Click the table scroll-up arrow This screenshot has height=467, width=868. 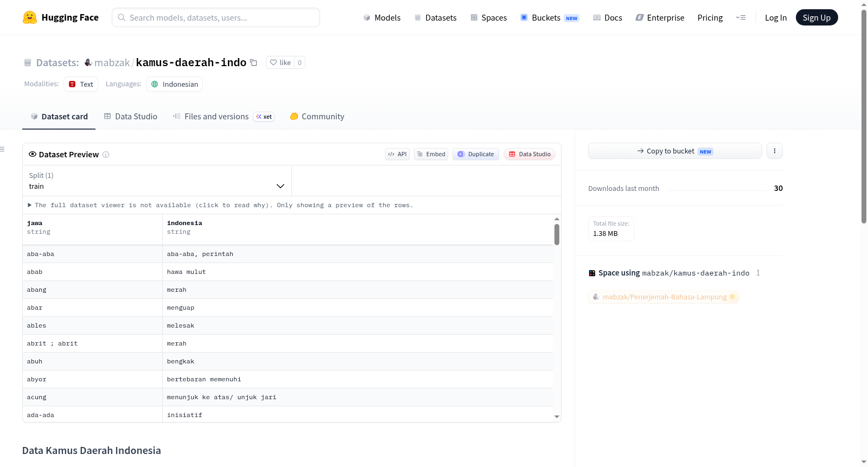coord(557,219)
